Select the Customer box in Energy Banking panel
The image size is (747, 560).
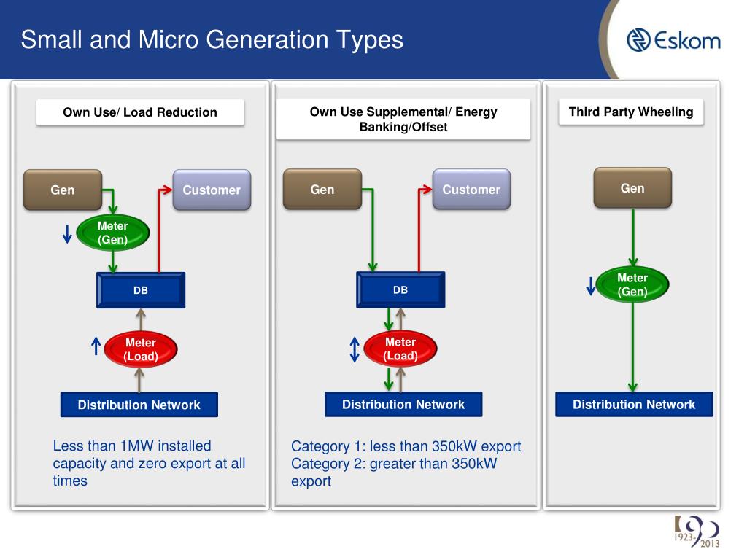click(471, 189)
